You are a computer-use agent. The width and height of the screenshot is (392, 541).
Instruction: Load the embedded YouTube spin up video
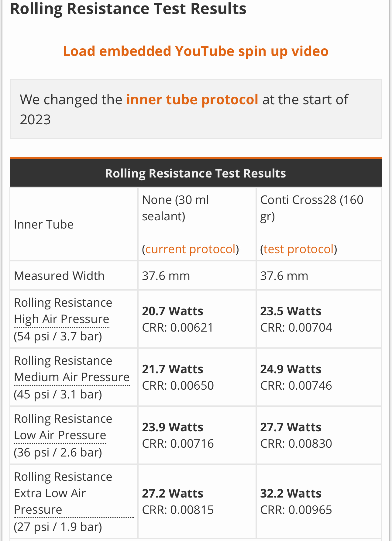[195, 51]
